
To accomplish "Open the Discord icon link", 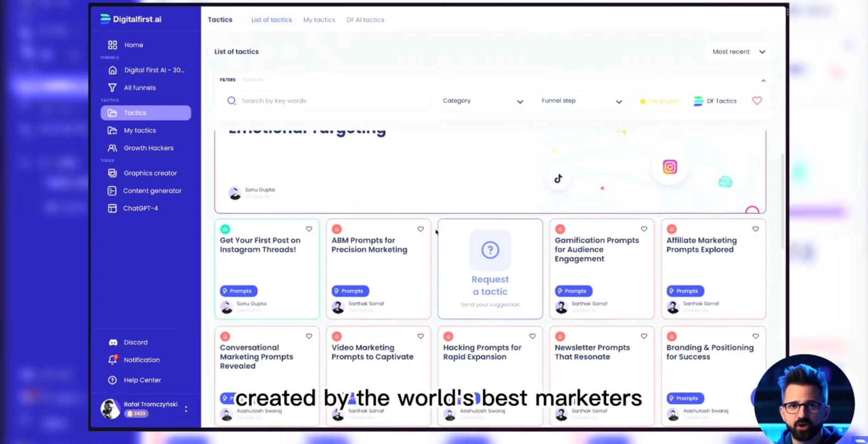I will [113, 342].
